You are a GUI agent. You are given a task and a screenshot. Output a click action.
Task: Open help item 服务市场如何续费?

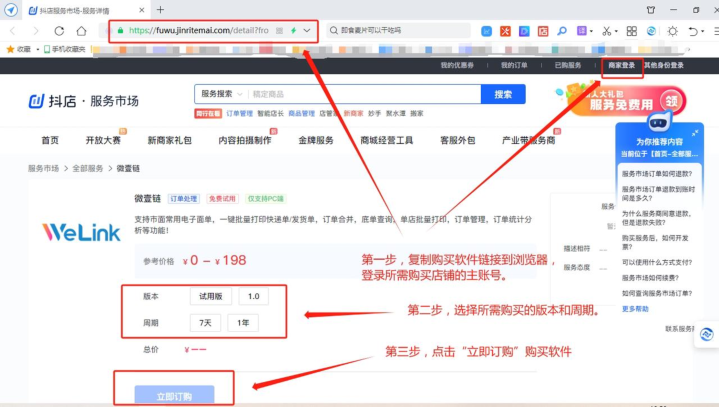[x=650, y=278]
